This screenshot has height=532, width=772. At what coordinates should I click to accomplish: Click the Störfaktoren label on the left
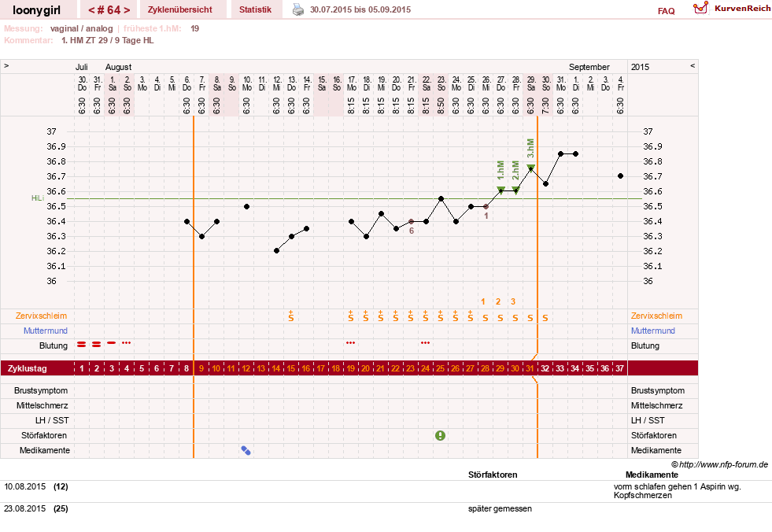tap(44, 435)
